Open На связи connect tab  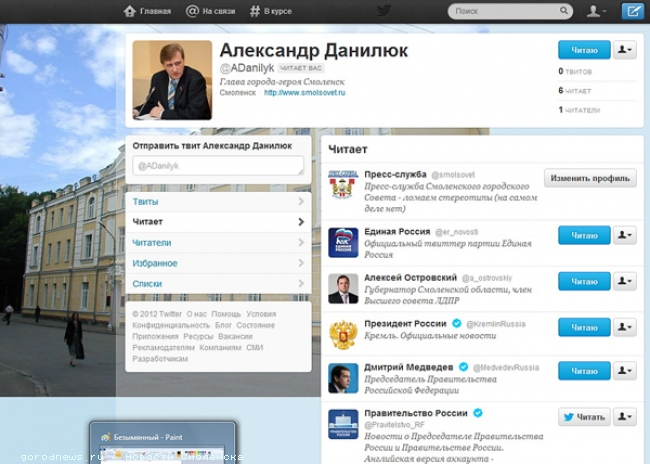click(x=211, y=11)
